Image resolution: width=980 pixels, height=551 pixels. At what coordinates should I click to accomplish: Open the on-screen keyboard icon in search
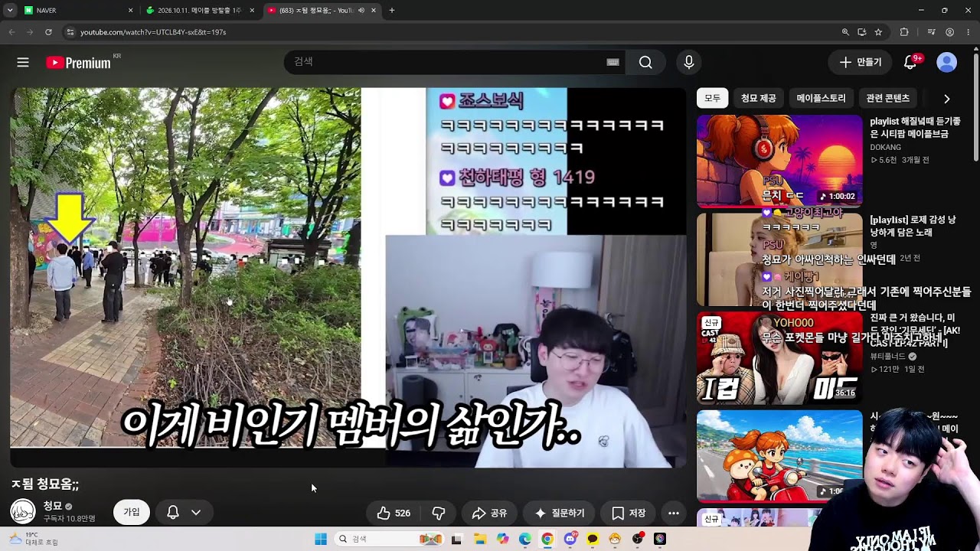[612, 63]
